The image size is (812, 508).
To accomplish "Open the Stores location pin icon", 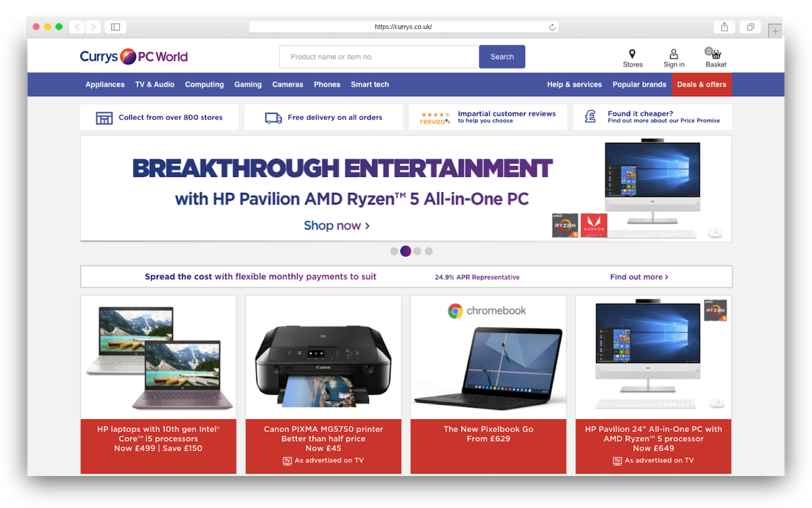I will coord(632,54).
